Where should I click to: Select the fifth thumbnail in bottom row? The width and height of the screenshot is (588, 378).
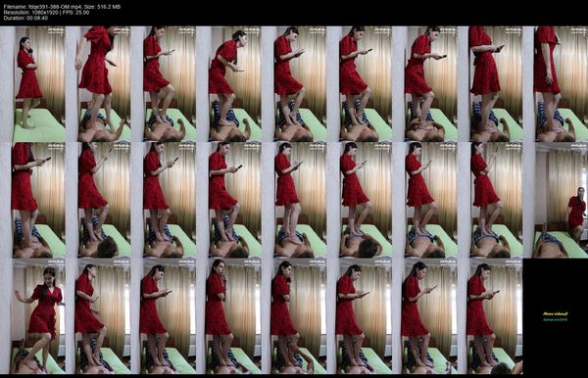point(294,315)
